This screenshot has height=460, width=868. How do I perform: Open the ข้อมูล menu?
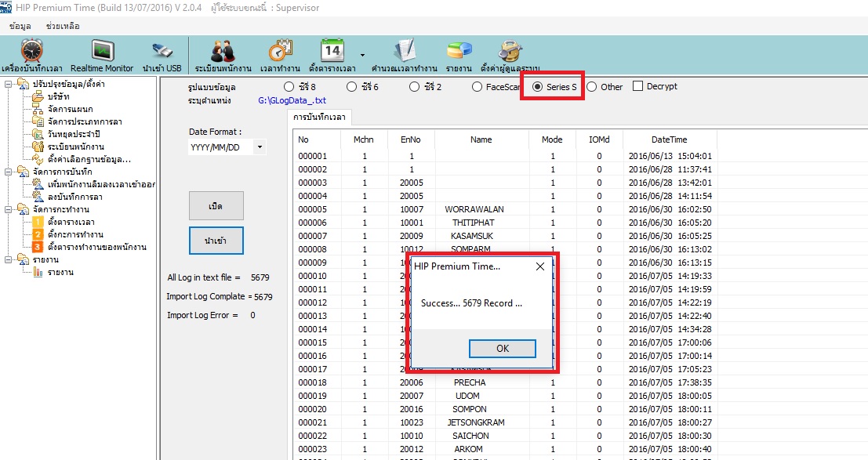tap(20, 26)
